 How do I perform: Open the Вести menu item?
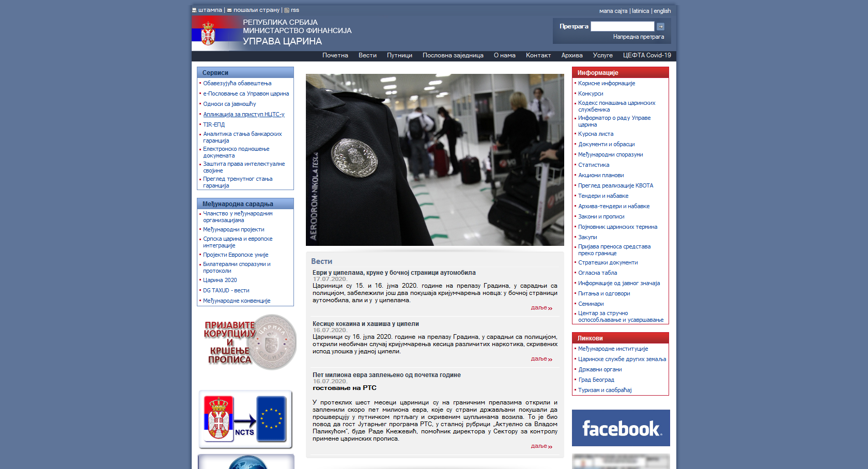(x=367, y=55)
